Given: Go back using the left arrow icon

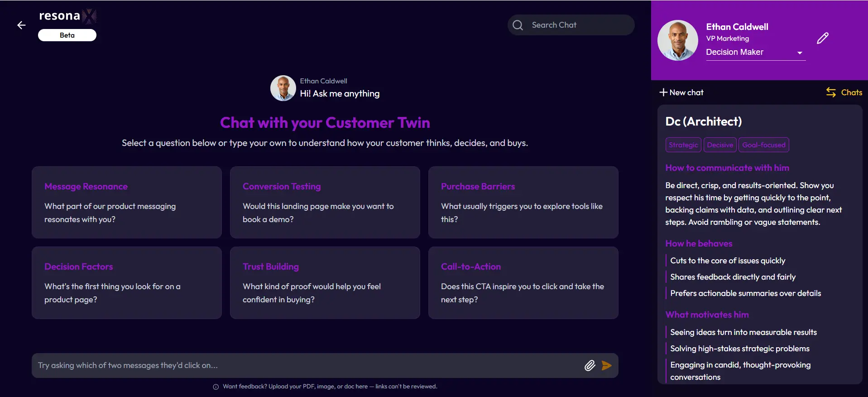Looking at the screenshot, I should pos(21,25).
